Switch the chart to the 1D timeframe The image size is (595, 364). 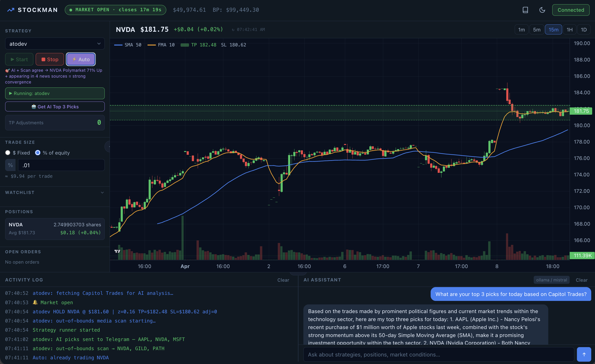point(584,29)
